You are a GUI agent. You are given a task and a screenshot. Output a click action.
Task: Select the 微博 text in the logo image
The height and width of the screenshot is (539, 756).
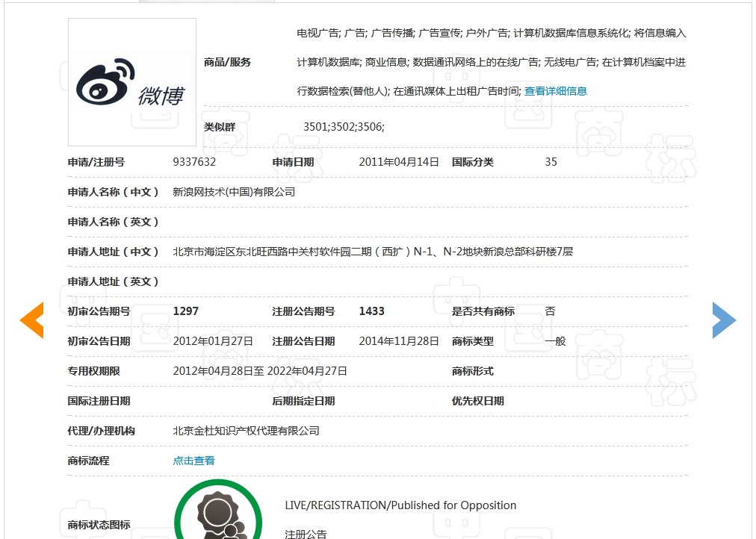[x=161, y=97]
